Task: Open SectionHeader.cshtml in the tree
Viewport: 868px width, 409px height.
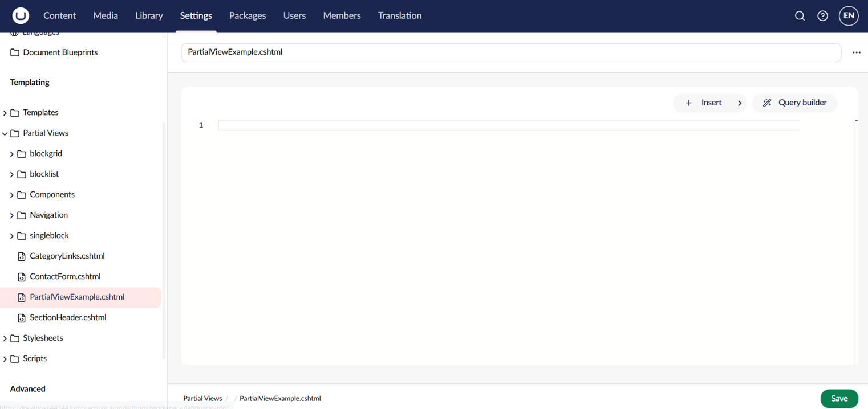Action: (68, 318)
